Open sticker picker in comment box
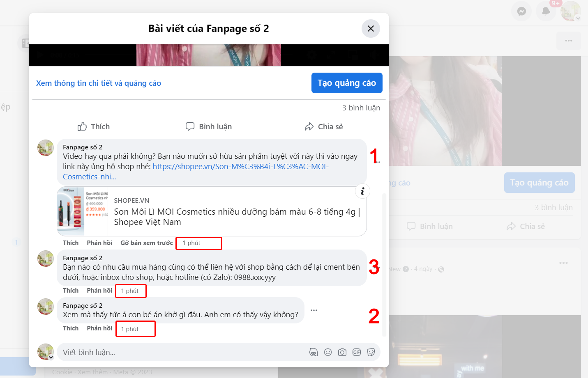The image size is (588, 378). [x=371, y=352]
